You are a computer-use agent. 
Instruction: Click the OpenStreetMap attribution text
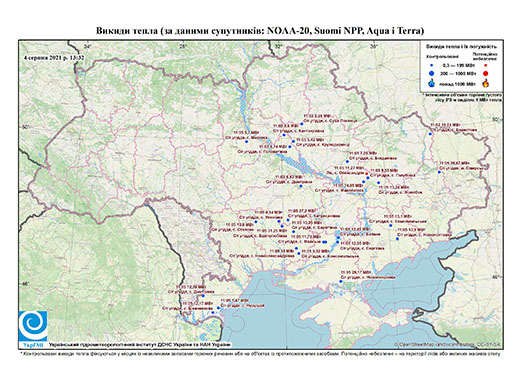448,344
